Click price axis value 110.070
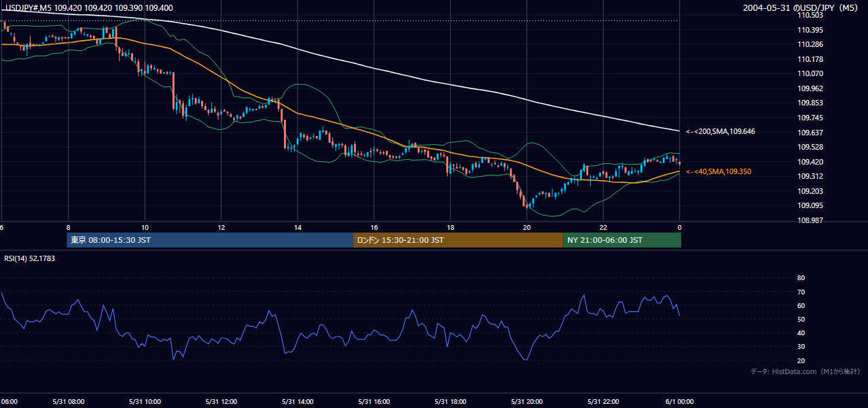 (x=810, y=73)
